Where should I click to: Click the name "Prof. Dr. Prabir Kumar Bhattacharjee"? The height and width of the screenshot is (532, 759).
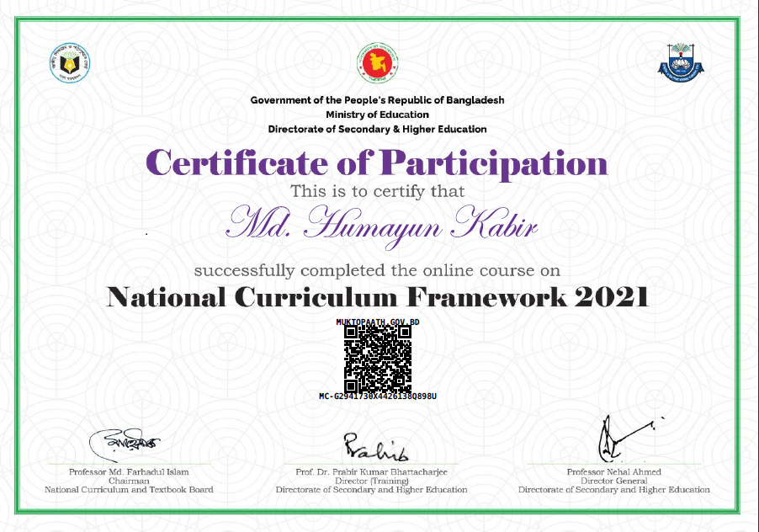[x=371, y=472]
